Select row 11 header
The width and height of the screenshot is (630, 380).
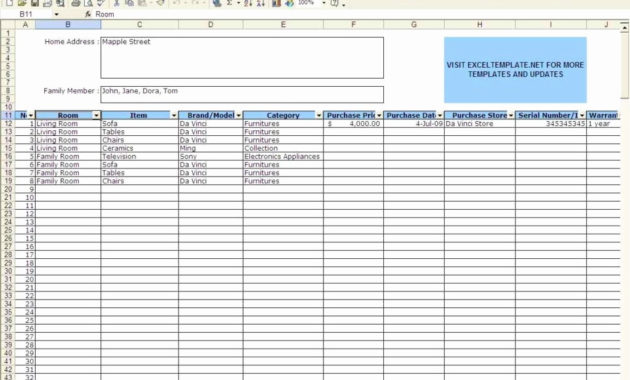(x=8, y=115)
